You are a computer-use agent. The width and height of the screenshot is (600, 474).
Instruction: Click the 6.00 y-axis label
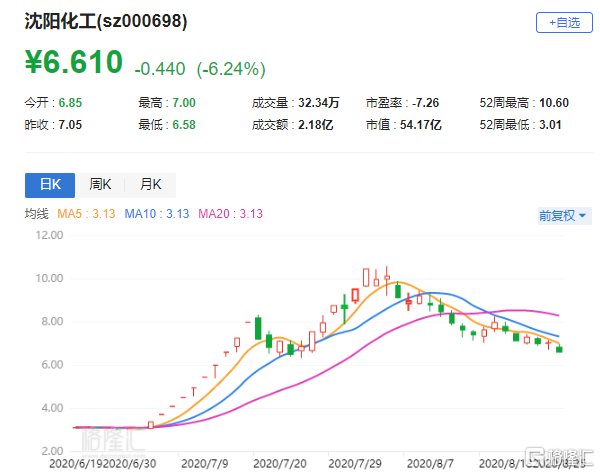(x=52, y=365)
